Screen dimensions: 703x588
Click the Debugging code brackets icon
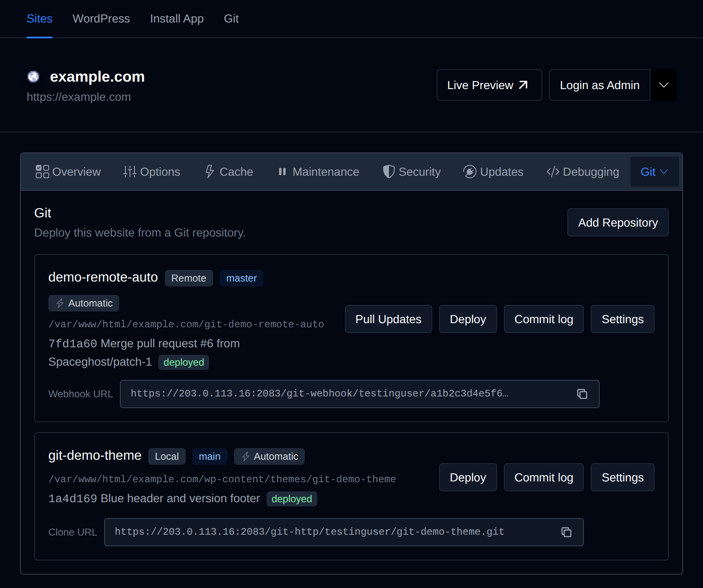coord(553,172)
